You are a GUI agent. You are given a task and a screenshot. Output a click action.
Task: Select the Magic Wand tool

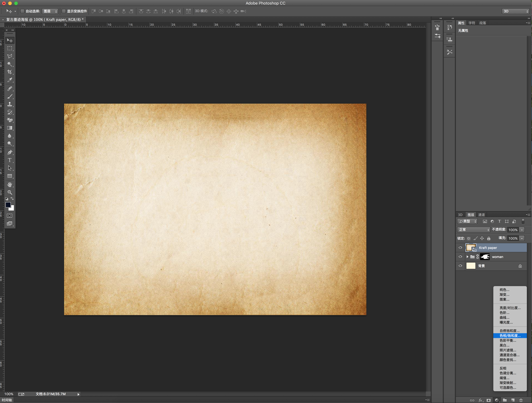(10, 64)
